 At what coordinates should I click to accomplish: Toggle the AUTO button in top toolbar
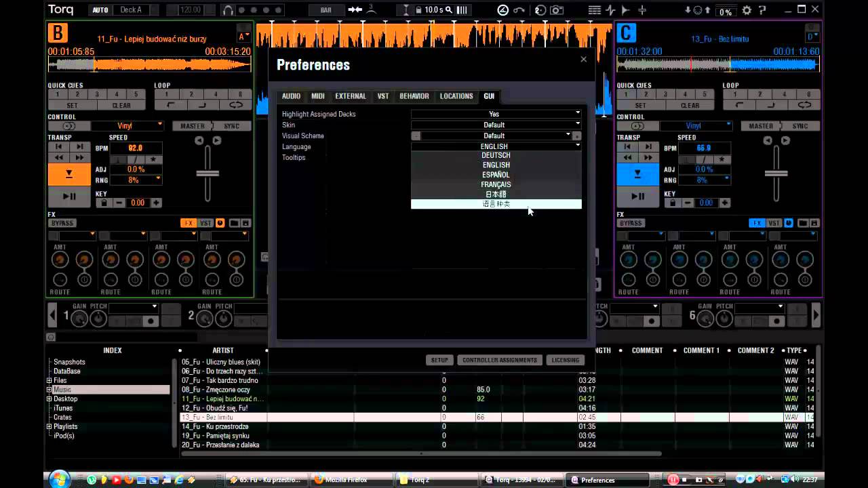coord(100,10)
